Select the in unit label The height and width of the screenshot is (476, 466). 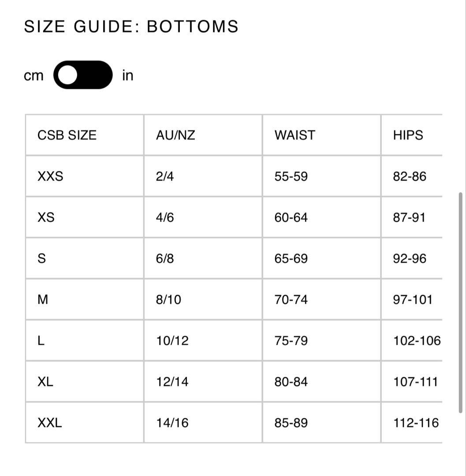(x=127, y=75)
